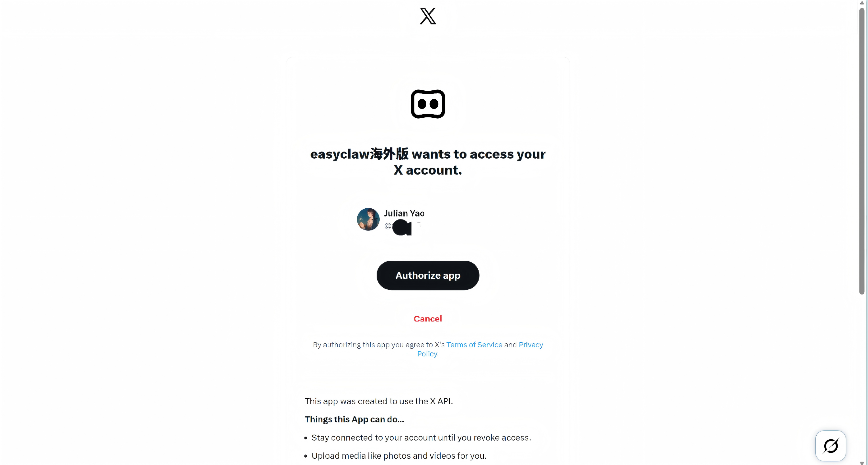Click Julian Yao's profile avatar
868x465 pixels.
pyautogui.click(x=368, y=219)
